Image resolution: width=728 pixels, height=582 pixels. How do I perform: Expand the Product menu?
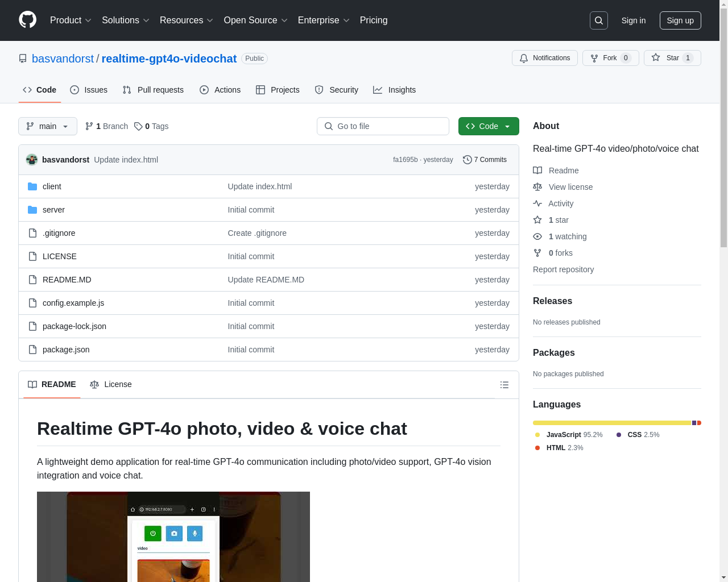(x=71, y=20)
